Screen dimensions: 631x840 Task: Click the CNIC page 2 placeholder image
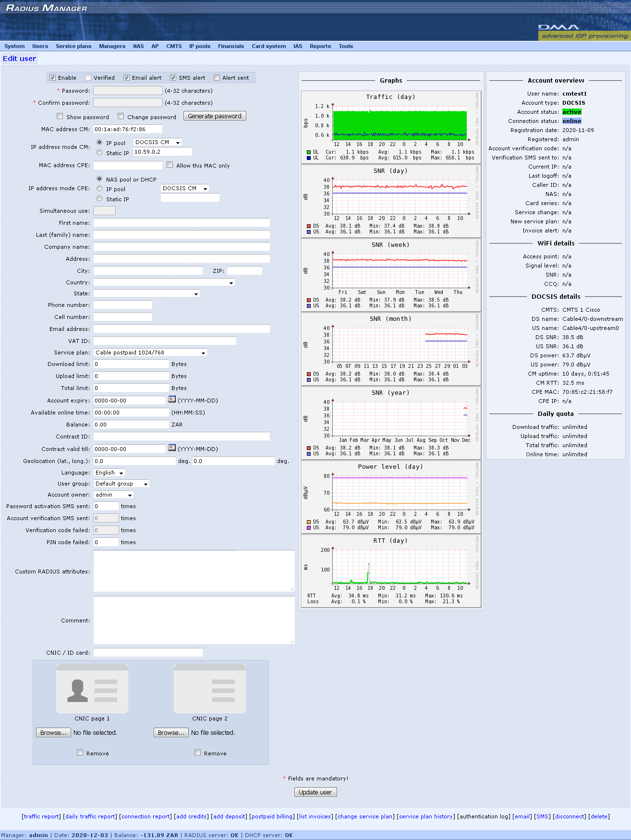click(x=210, y=688)
